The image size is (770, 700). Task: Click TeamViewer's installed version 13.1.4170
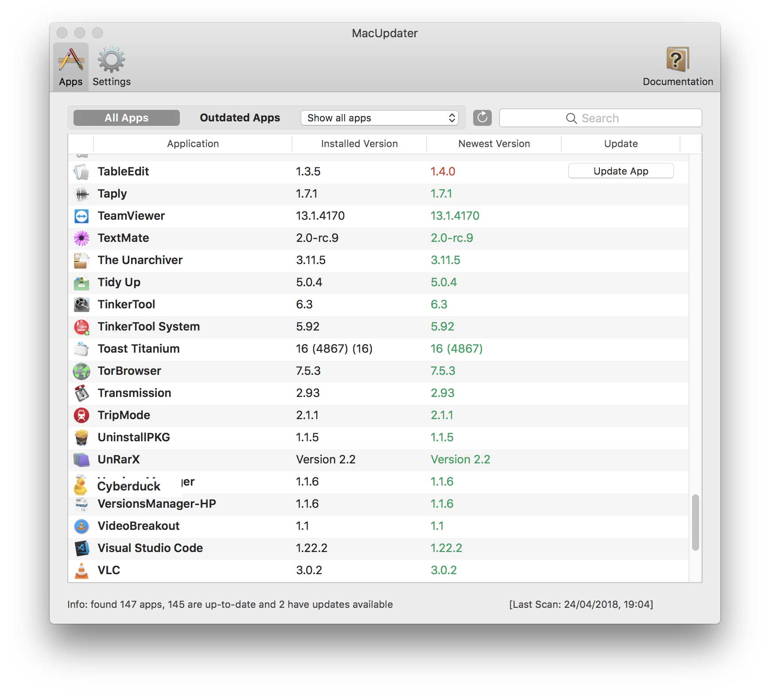click(320, 216)
